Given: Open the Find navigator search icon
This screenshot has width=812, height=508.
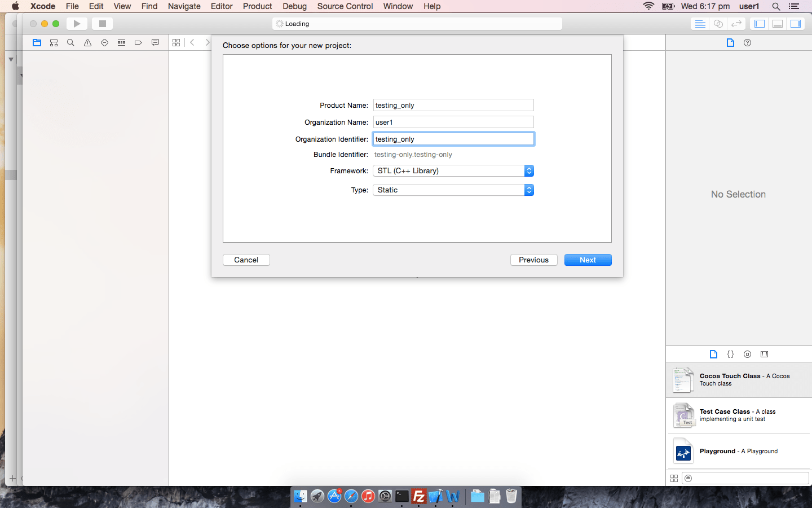Looking at the screenshot, I should point(70,42).
